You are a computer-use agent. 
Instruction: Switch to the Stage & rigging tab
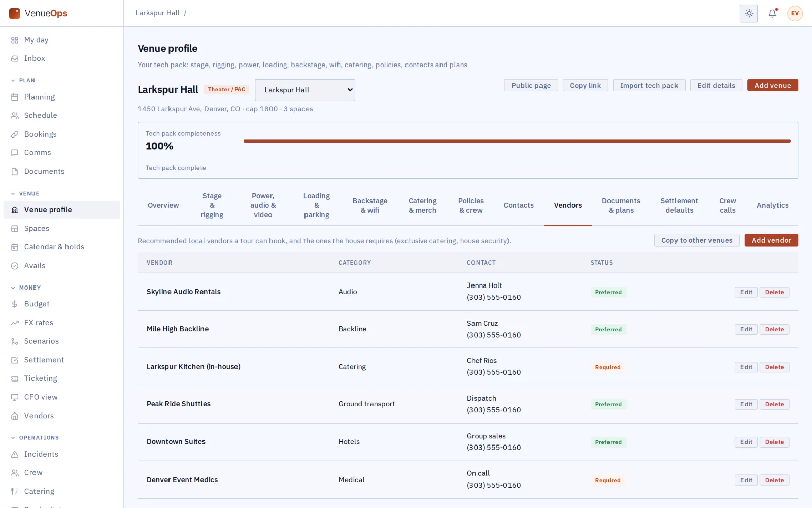212,205
